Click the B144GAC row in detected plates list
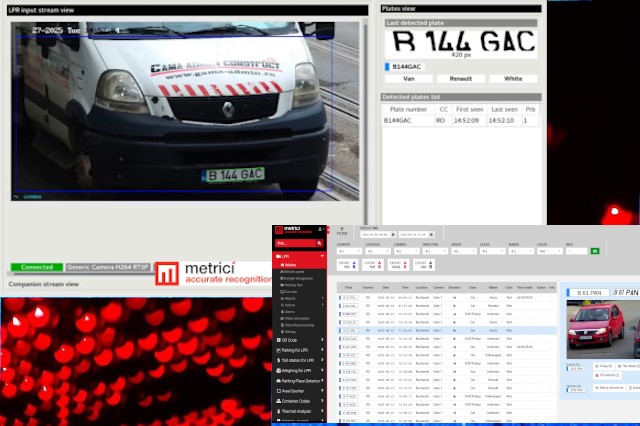The height and width of the screenshot is (426, 640). (460, 120)
